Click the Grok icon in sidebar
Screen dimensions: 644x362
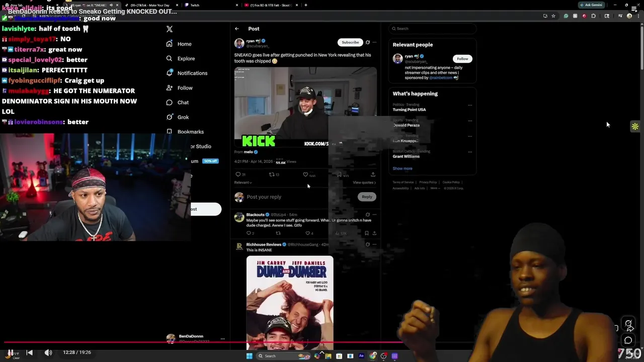169,117
